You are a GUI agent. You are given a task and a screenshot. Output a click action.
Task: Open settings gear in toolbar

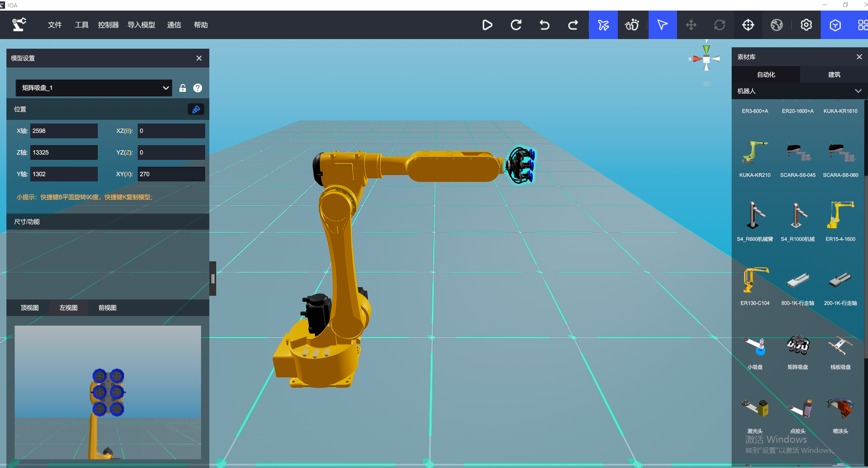[x=806, y=25]
